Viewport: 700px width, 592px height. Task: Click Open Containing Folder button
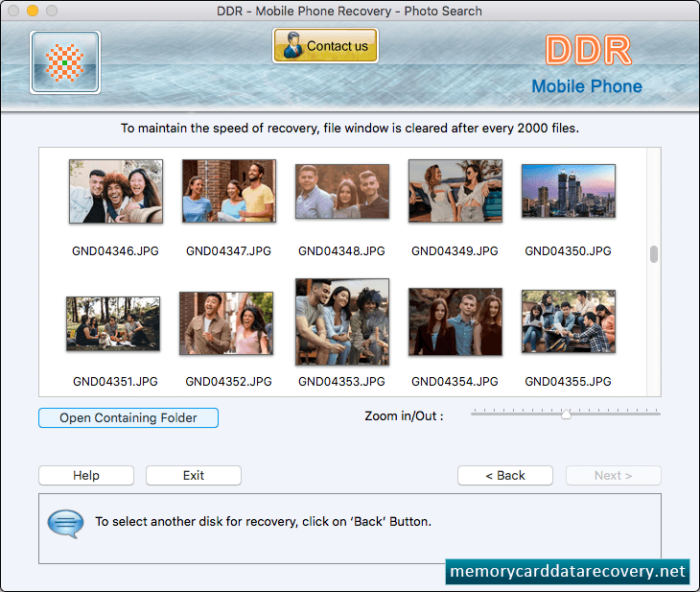click(x=128, y=417)
